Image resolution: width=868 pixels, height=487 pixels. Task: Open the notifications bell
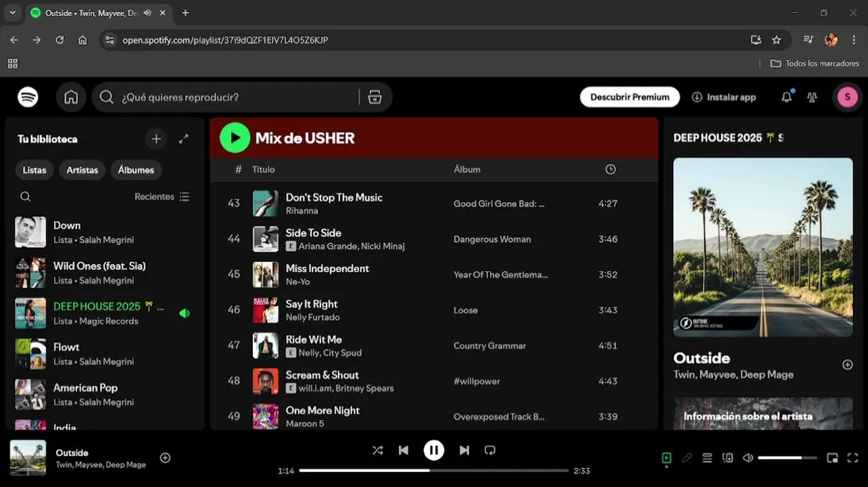click(x=786, y=97)
